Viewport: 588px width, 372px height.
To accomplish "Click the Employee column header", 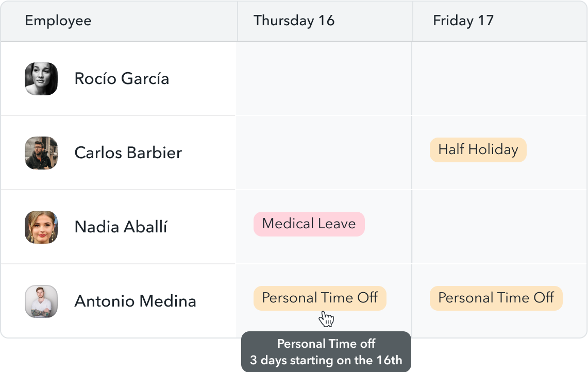I will (x=58, y=21).
